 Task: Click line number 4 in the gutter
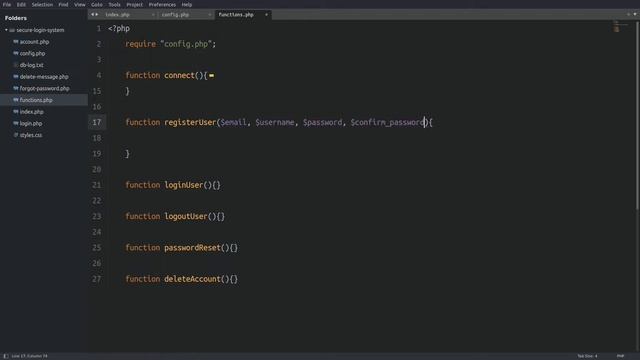tap(99, 75)
